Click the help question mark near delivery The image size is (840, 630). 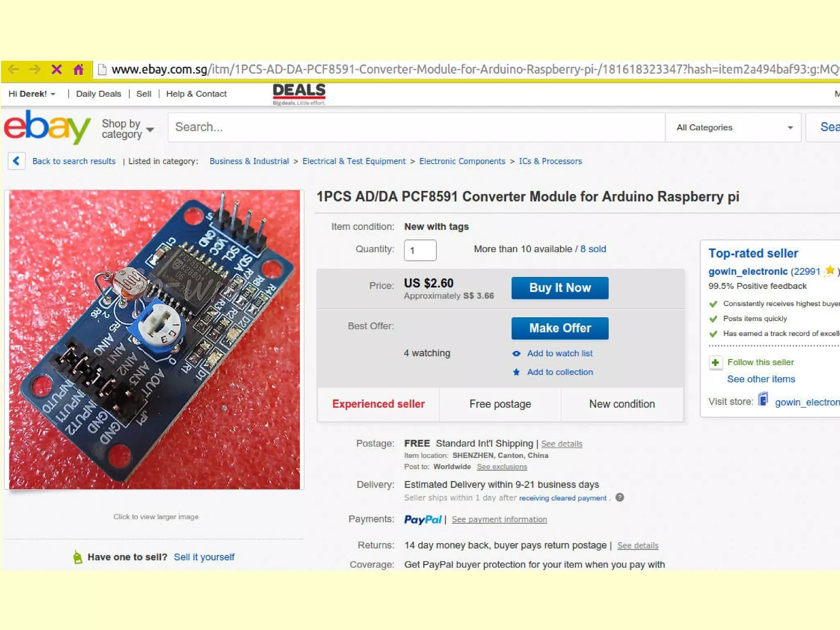pos(620,498)
